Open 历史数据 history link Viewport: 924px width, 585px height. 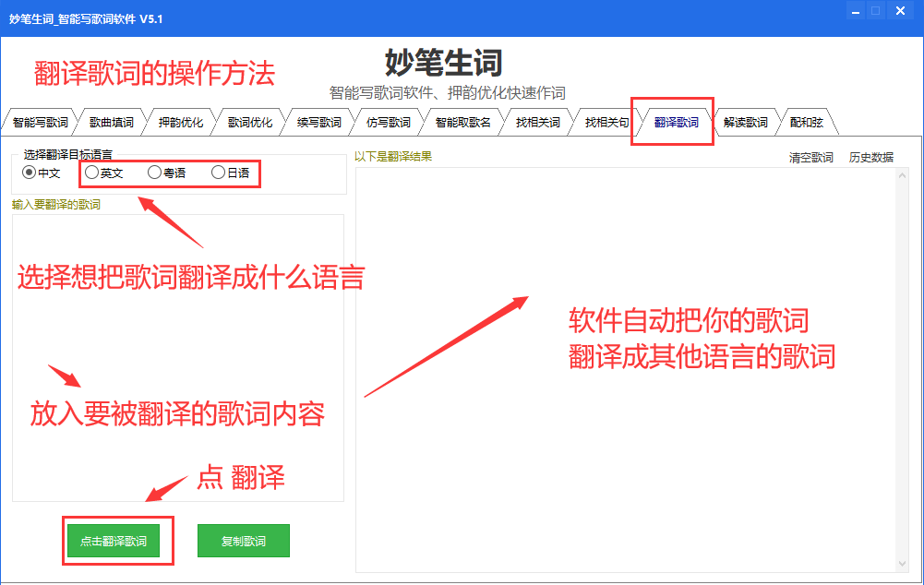(x=871, y=157)
